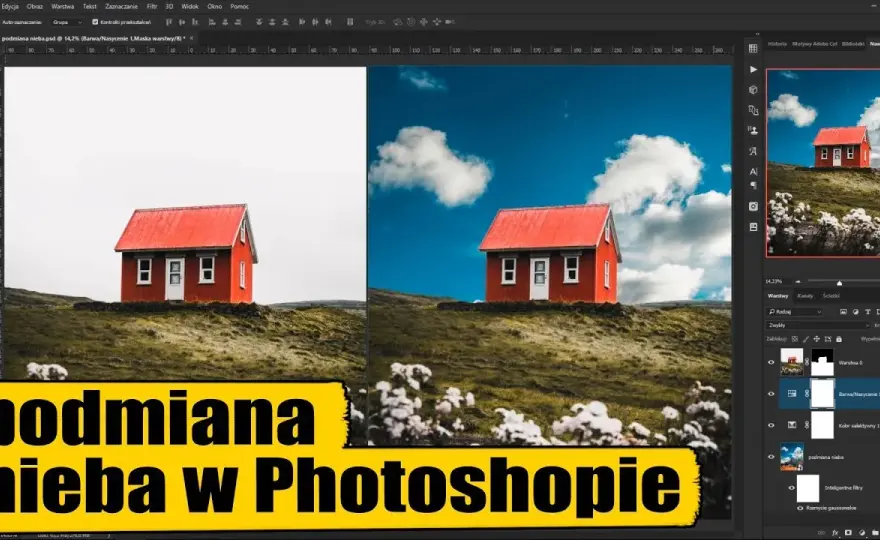Click the 3D pan mode icon
Image resolution: width=880 pixels, height=540 pixels.
point(424,22)
